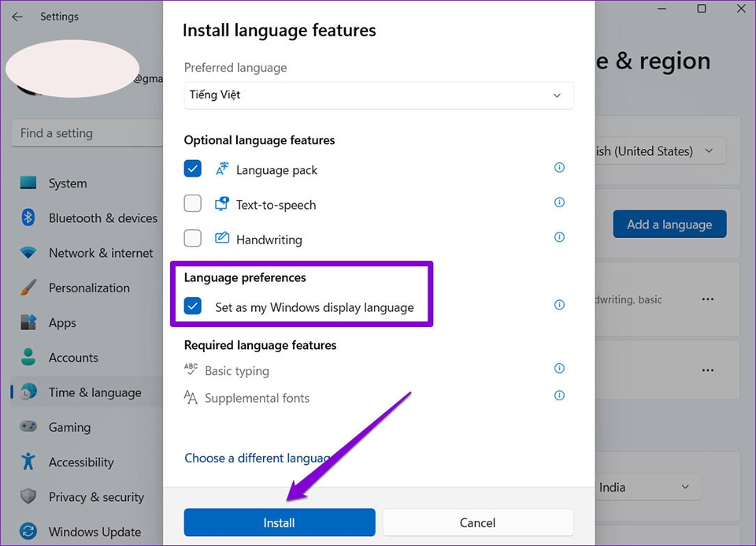The width and height of the screenshot is (756, 546).
Task: Go to Bluetooth & devices
Action: [102, 218]
